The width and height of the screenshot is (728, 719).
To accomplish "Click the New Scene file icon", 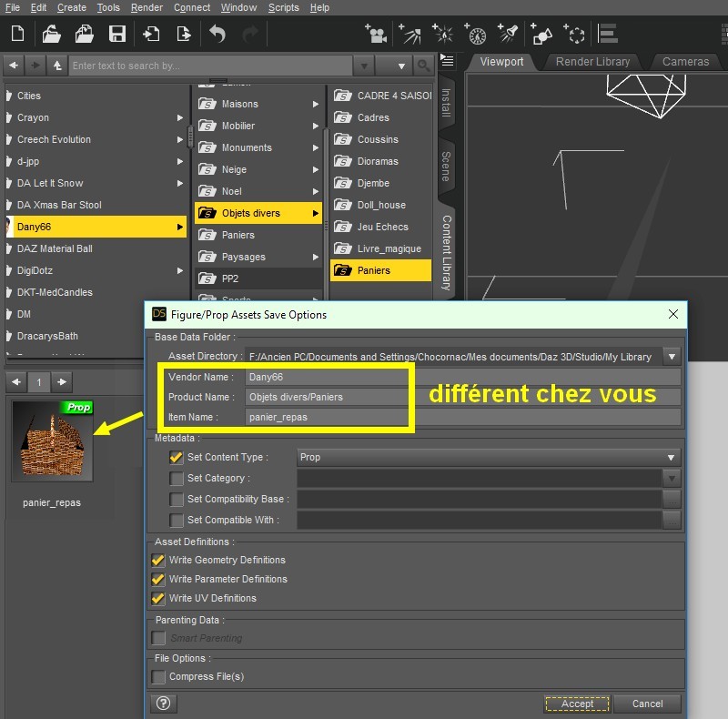I will click(17, 34).
